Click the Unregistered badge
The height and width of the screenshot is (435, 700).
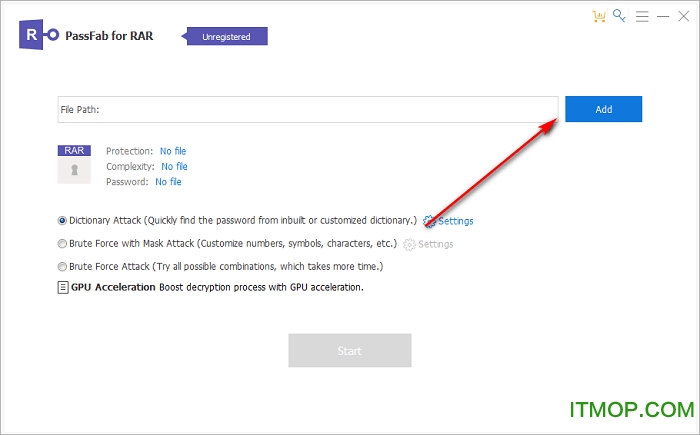[225, 36]
